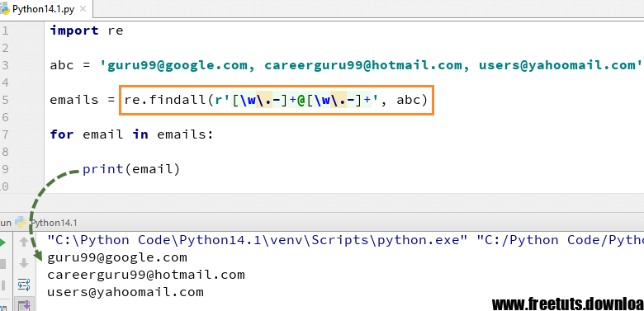Click the 'import' keyword on line 1
The width and height of the screenshot is (644, 311).
(x=74, y=31)
